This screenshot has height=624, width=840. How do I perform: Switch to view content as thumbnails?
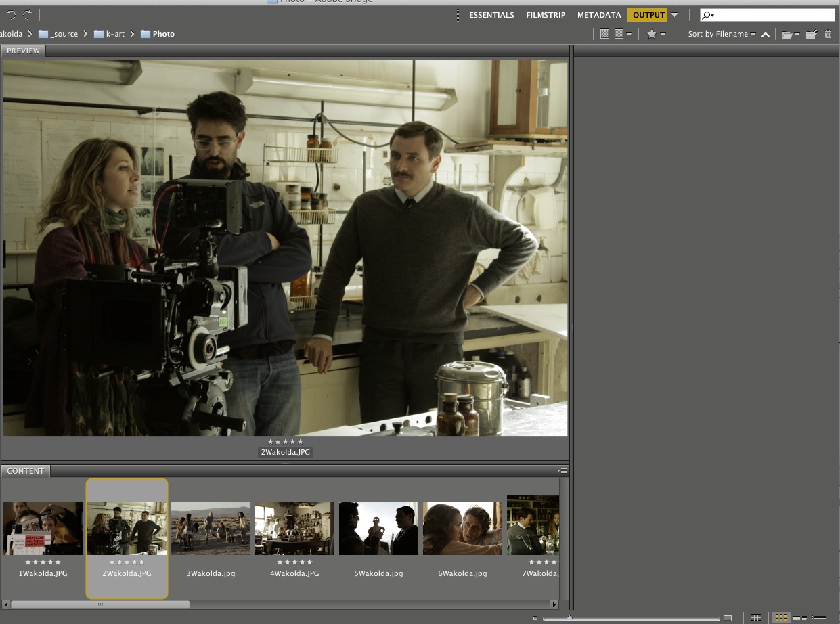781,618
